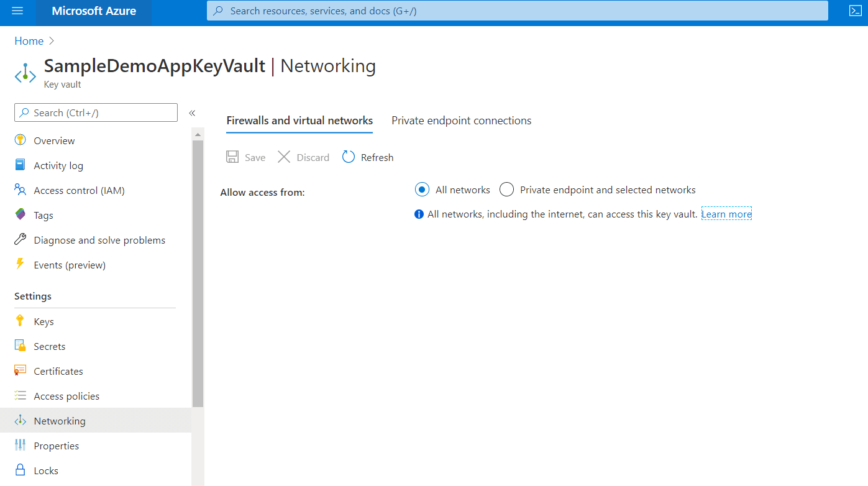
Task: Click the breadcrumb chevron after Home
Action: point(52,41)
